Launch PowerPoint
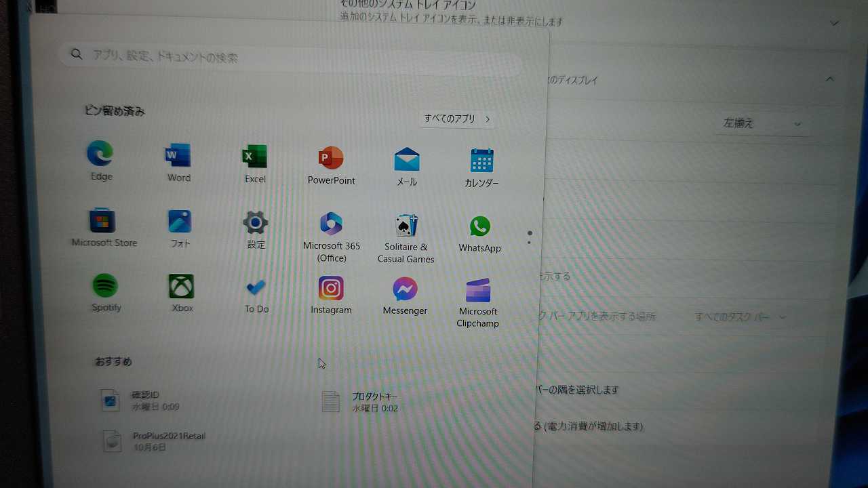This screenshot has width=868, height=488. [x=331, y=165]
